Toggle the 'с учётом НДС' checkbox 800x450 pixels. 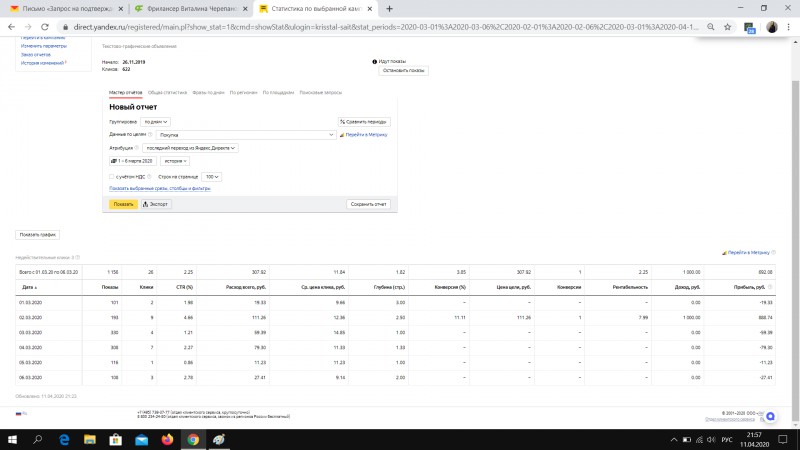coord(112,177)
